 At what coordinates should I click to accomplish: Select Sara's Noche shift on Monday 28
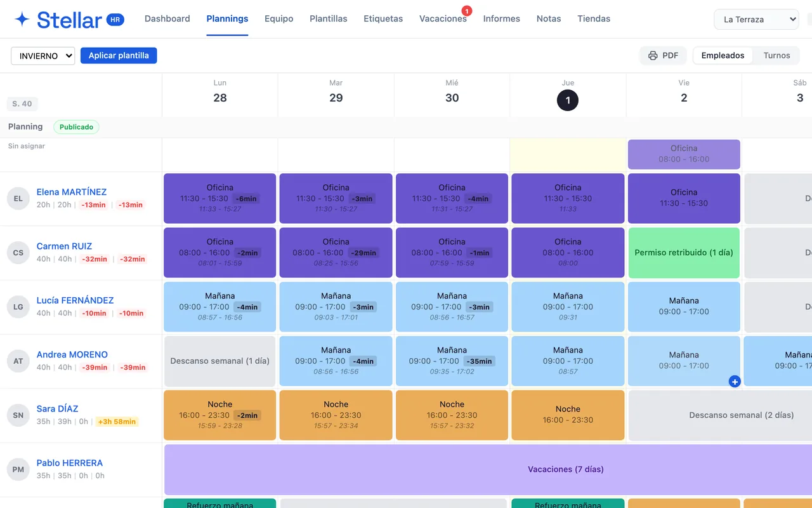[219, 415]
